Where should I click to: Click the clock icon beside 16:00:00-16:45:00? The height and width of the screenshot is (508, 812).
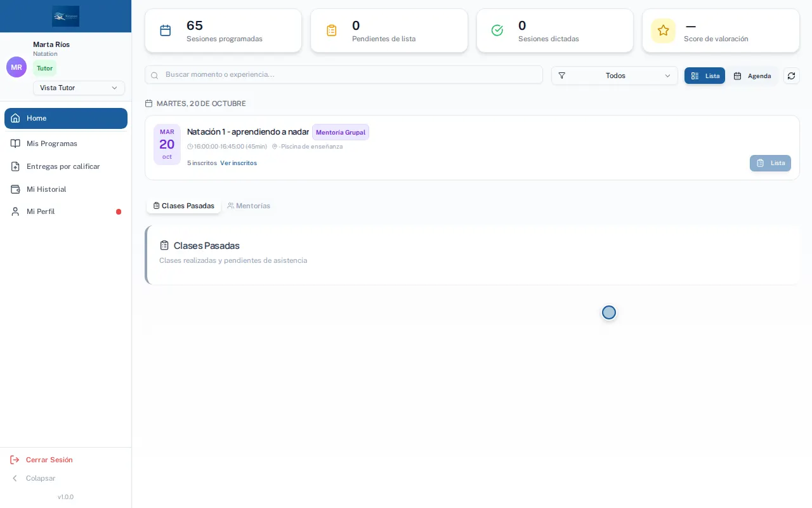click(x=190, y=147)
